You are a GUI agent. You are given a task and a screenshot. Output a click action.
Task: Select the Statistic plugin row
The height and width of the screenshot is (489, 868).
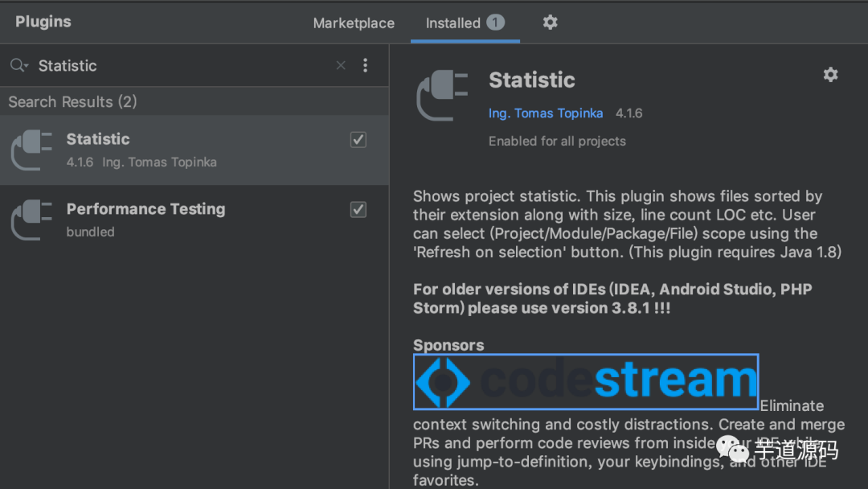(194, 150)
